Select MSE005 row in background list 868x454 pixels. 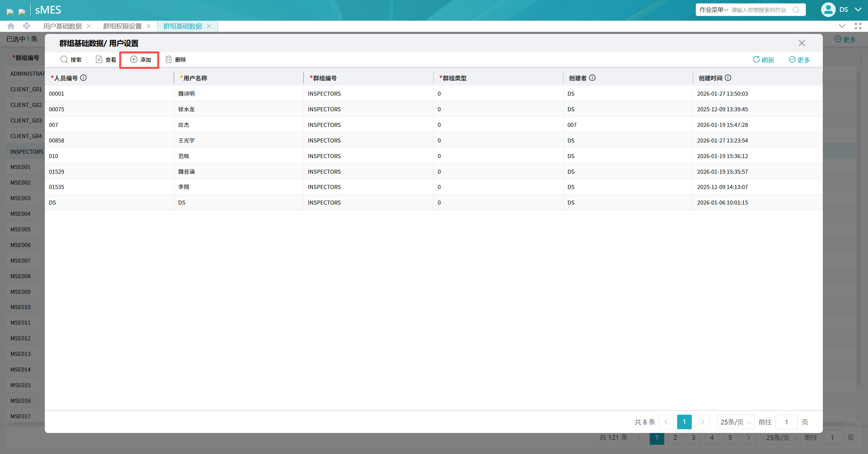26,229
